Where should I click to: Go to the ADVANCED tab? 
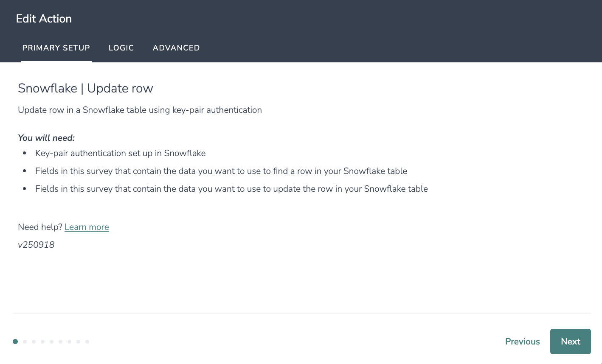[176, 48]
